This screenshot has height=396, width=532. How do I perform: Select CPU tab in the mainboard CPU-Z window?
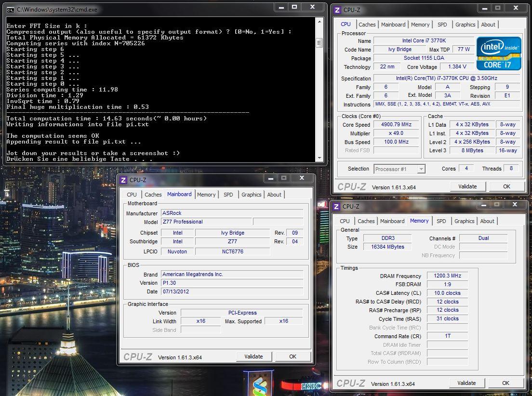point(132,195)
